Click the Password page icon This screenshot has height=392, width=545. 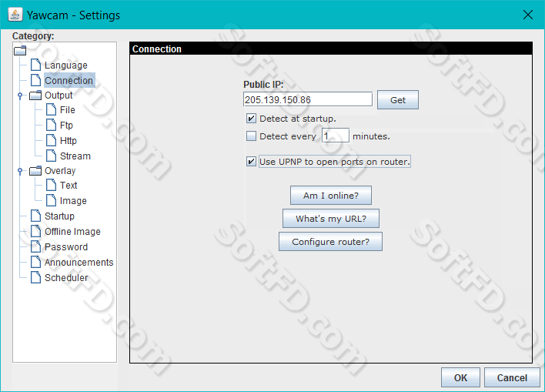coord(36,246)
